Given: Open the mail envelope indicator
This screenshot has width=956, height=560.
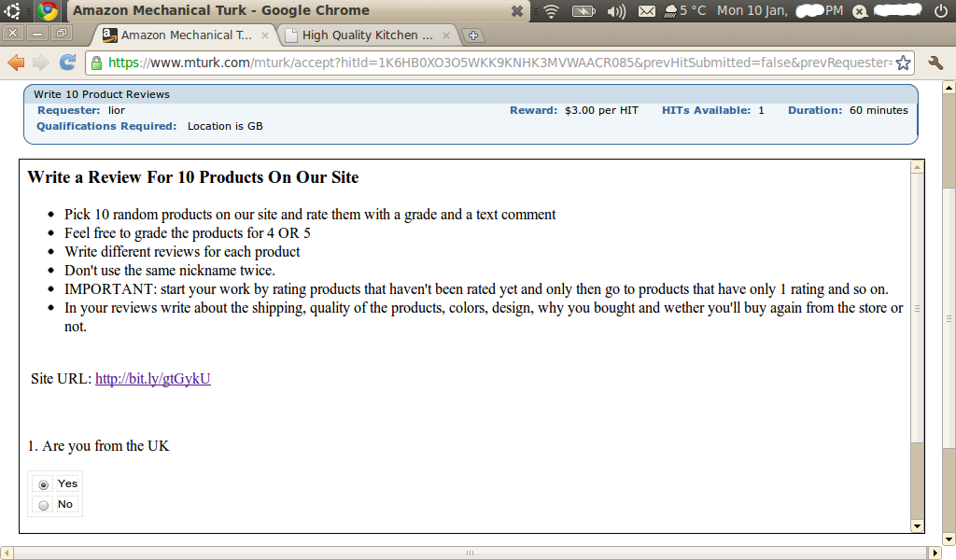Looking at the screenshot, I should point(647,11).
